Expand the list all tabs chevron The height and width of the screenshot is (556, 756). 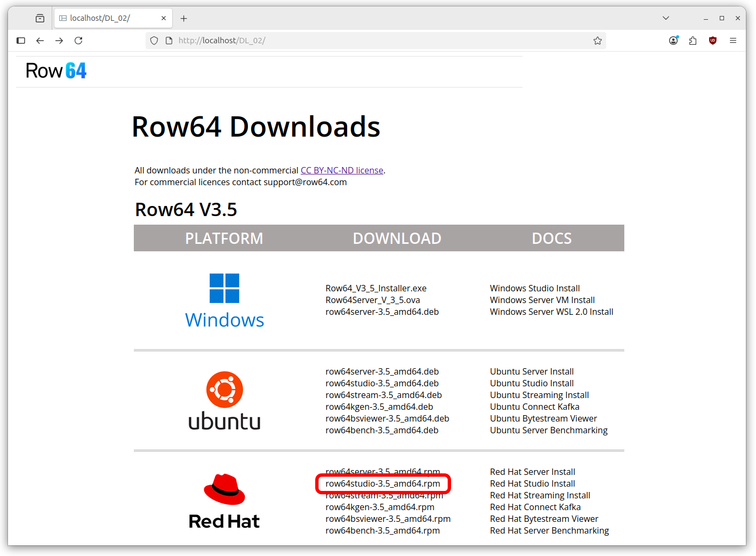666,18
